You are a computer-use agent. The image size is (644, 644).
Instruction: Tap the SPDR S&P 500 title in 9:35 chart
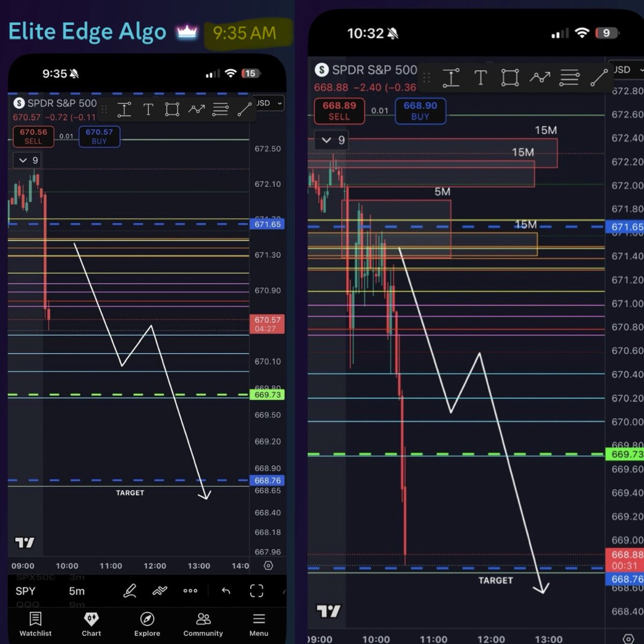(x=62, y=103)
